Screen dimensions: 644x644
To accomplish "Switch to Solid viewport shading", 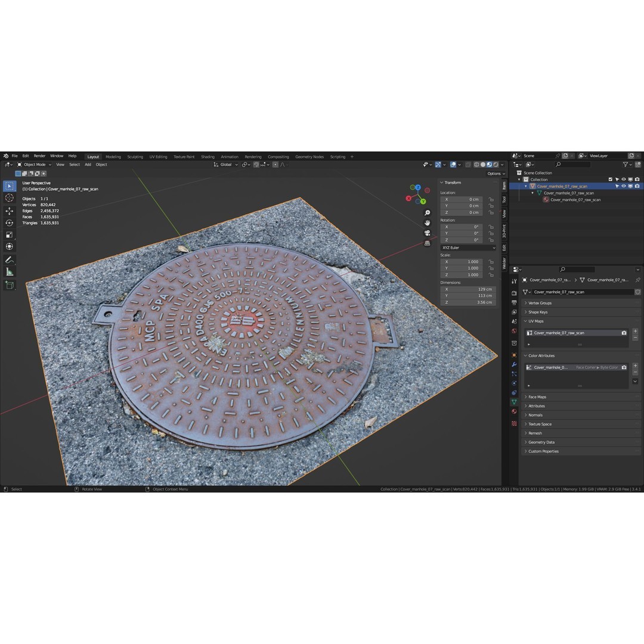I will (x=483, y=165).
